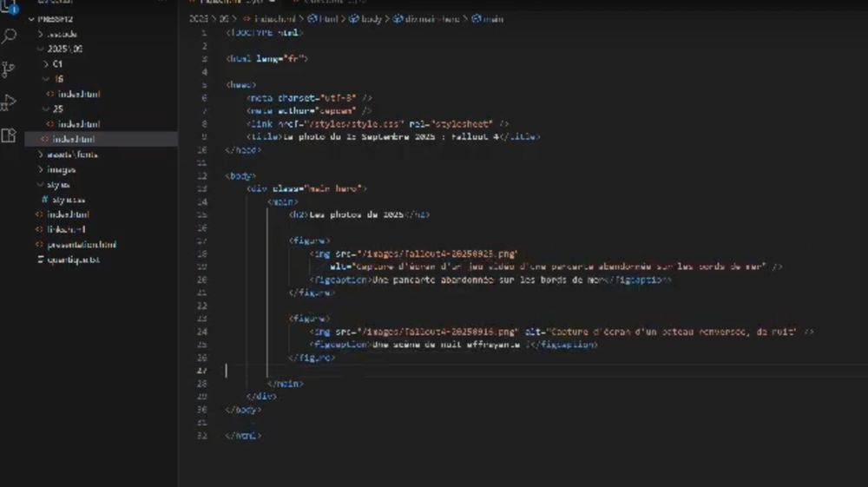
Task: Click the main breadcrumb item
Action: pos(493,19)
